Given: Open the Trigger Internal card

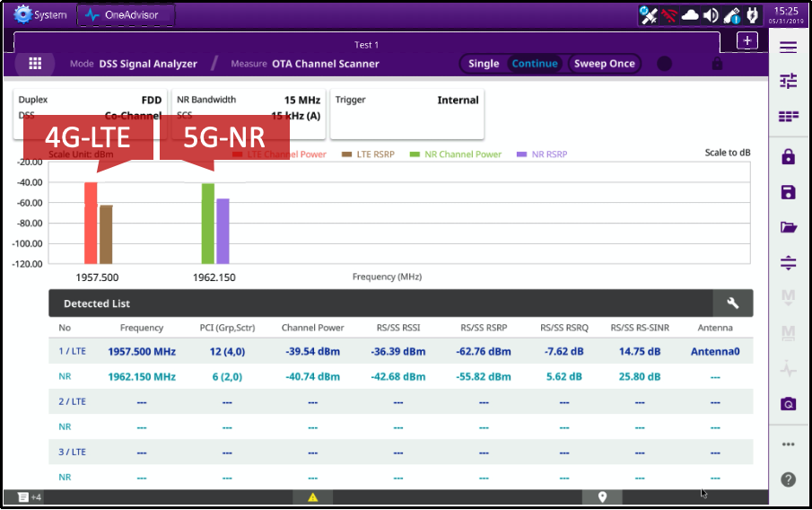Looking at the screenshot, I should pyautogui.click(x=407, y=114).
